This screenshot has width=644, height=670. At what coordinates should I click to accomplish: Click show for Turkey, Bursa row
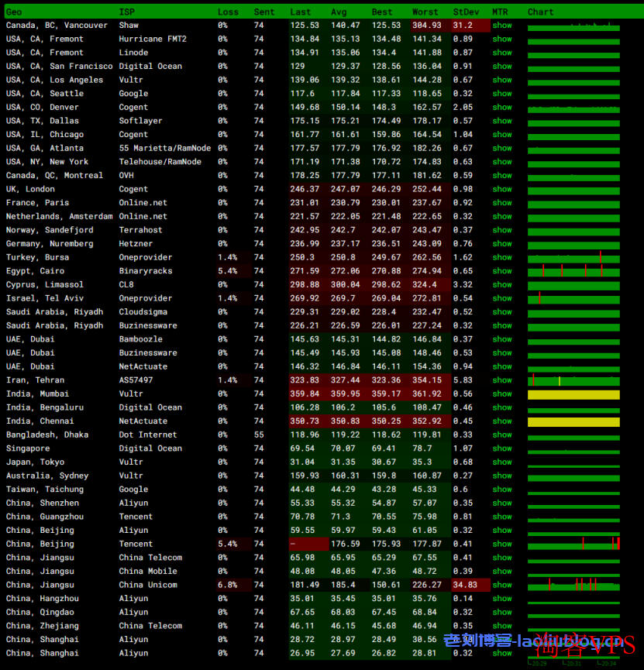501,257
